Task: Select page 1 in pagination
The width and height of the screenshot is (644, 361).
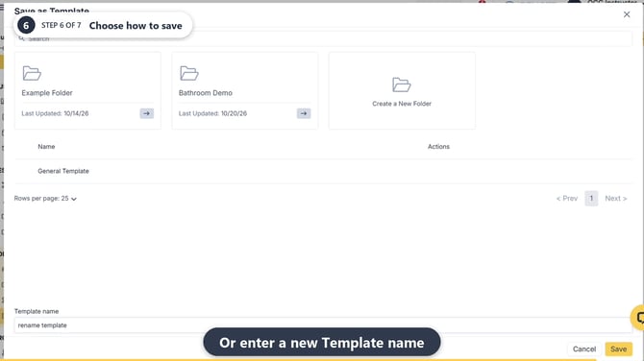Action: coord(591,199)
